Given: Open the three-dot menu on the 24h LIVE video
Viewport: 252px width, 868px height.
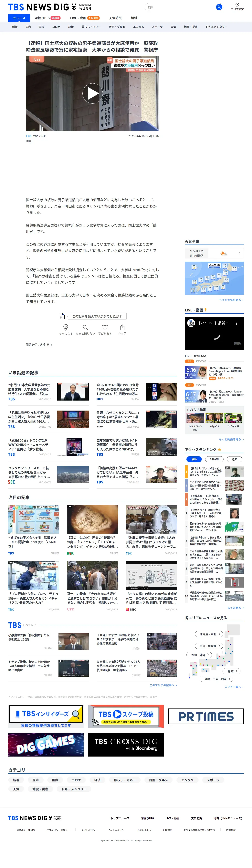Looking at the screenshot, I should [x=236, y=323].
